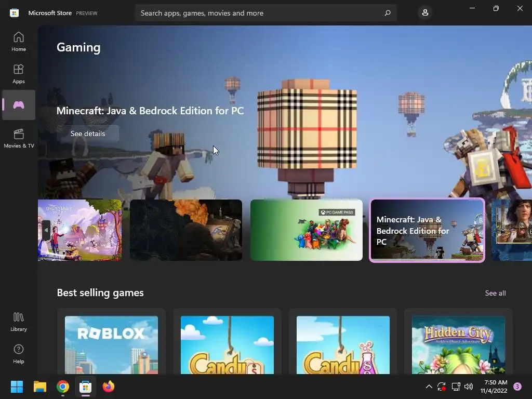Image resolution: width=532 pixels, height=399 pixels.
Task: Click previous carousel arrow on Dreamlight Valley thumbnail
Action: coord(46,230)
